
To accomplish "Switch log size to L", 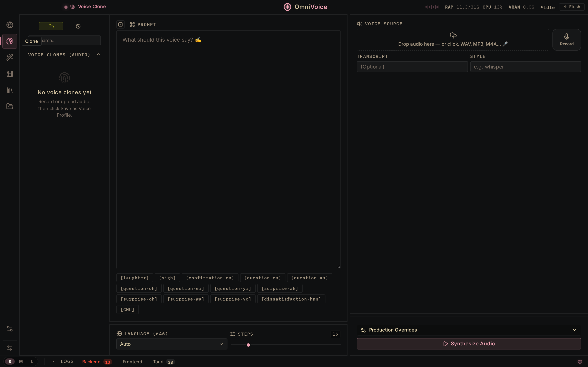I will coord(32,361).
